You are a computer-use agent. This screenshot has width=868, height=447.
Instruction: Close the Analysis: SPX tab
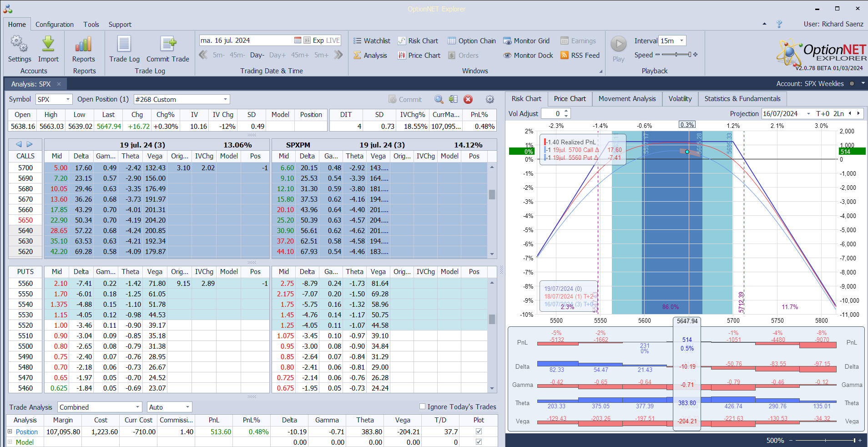click(59, 84)
